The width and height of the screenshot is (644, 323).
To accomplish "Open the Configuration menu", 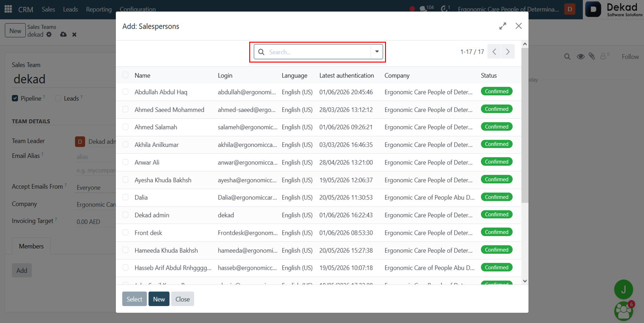I will tap(138, 9).
